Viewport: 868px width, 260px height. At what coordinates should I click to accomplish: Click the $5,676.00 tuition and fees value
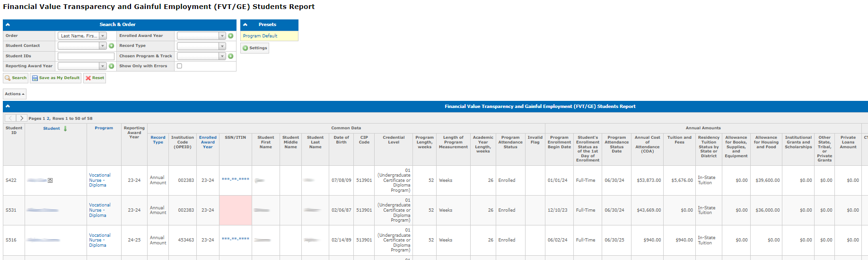[682, 180]
